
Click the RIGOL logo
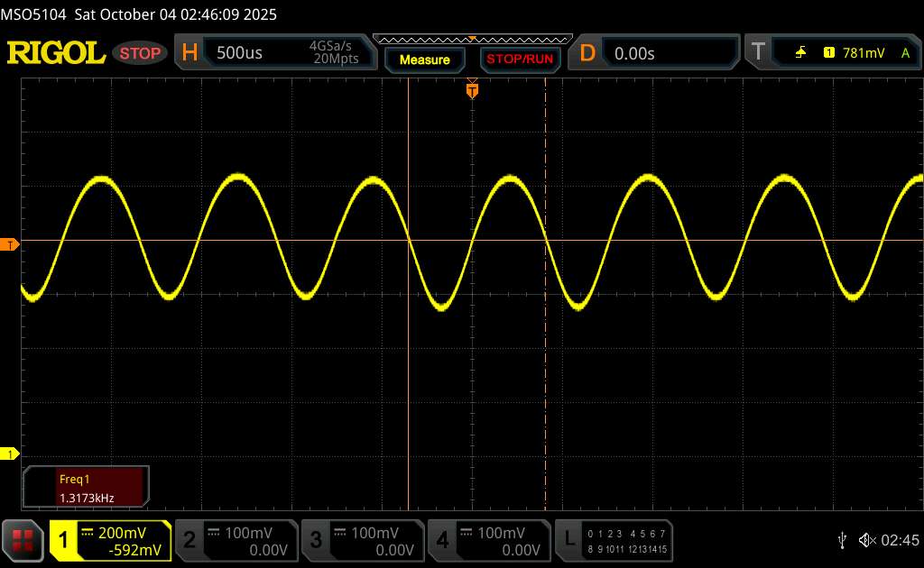[x=56, y=53]
